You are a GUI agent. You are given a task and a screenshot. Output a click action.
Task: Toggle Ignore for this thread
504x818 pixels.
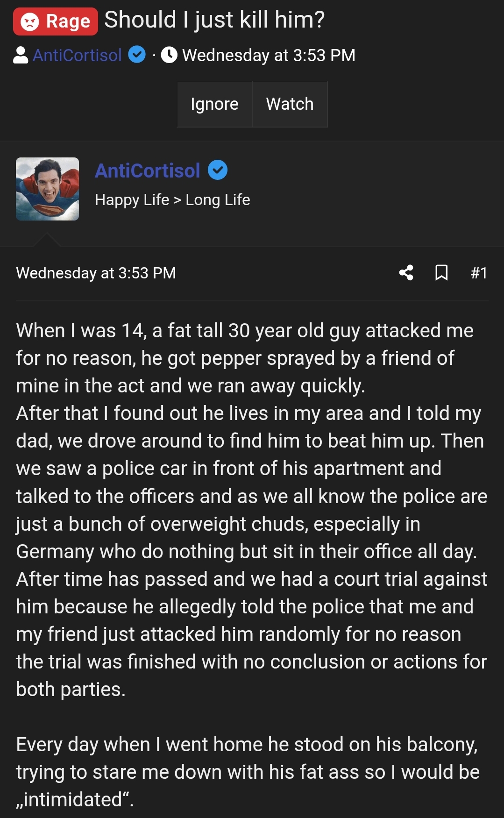[214, 104]
